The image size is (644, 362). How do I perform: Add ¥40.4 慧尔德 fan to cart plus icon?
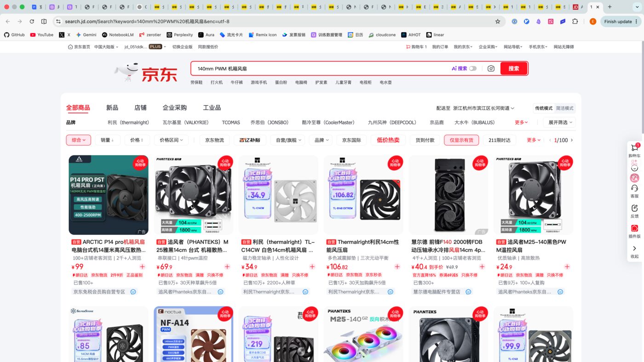coord(482,267)
